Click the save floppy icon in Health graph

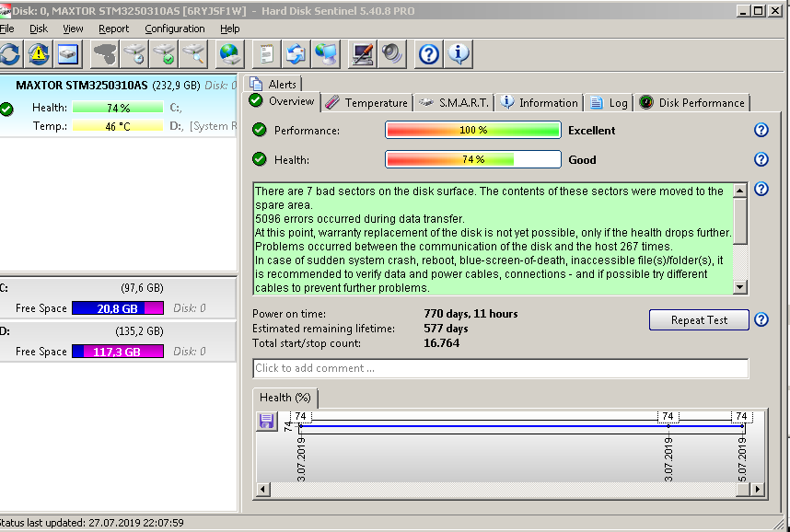266,421
